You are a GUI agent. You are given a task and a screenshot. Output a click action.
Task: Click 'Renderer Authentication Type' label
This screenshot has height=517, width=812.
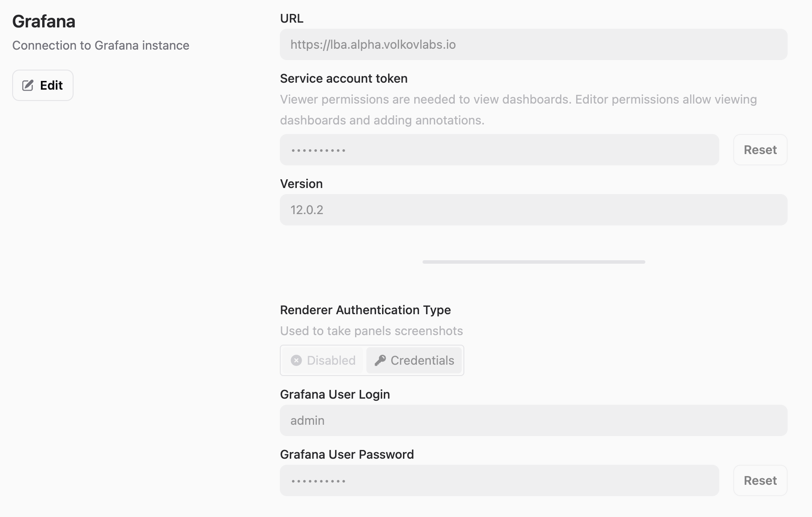366,310
